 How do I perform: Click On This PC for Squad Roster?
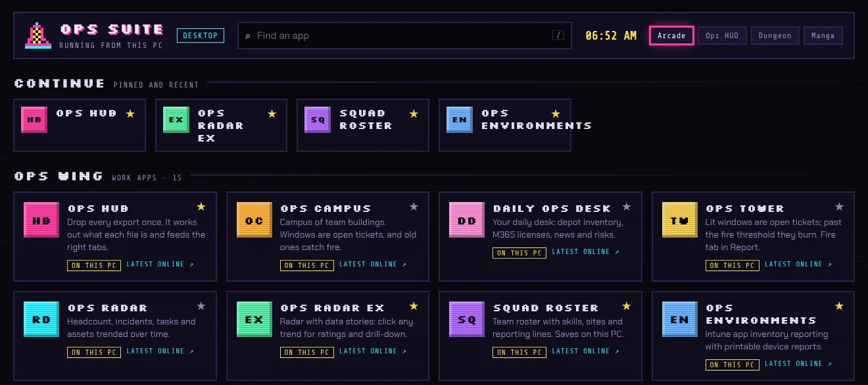coord(519,352)
